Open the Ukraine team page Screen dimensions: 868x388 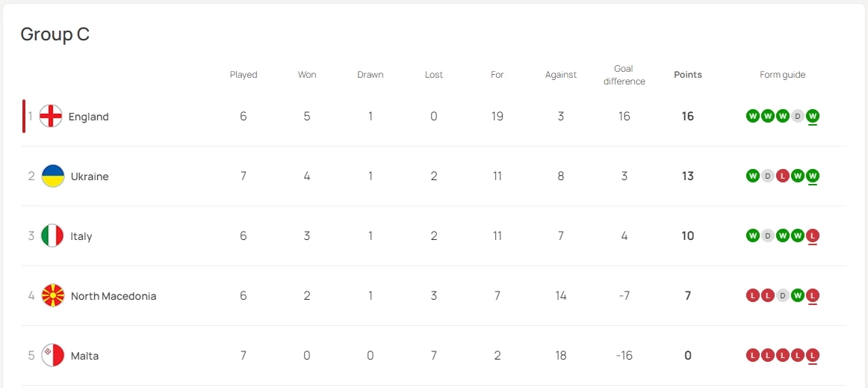coord(90,176)
